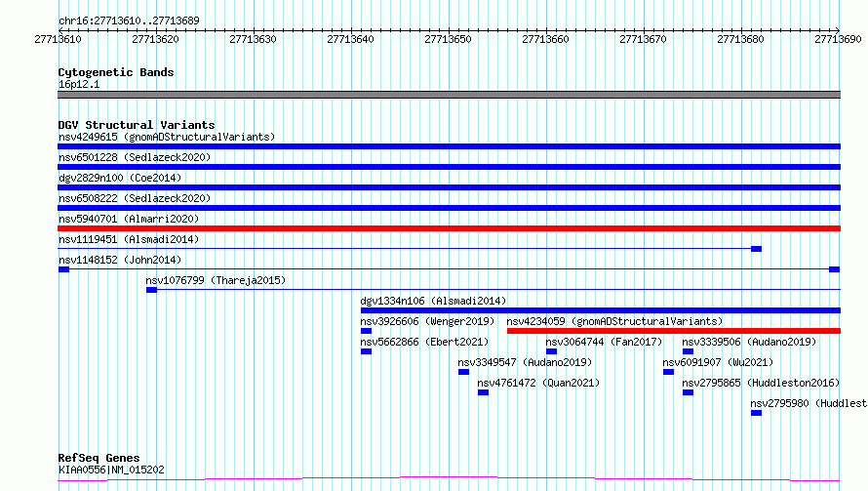This screenshot has height=491, width=868.
Task: Open dgv1334n106 (Alsmadi2014) variant label
Action: coord(433,301)
